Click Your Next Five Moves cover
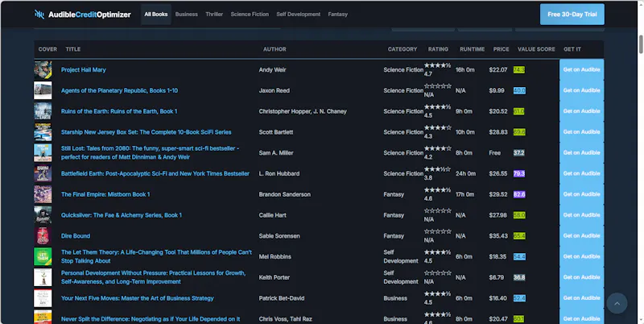644x324 pixels. point(43,298)
